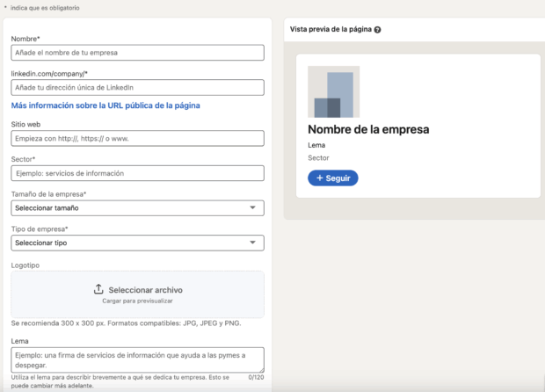Focus the Lema description textarea

(x=137, y=359)
